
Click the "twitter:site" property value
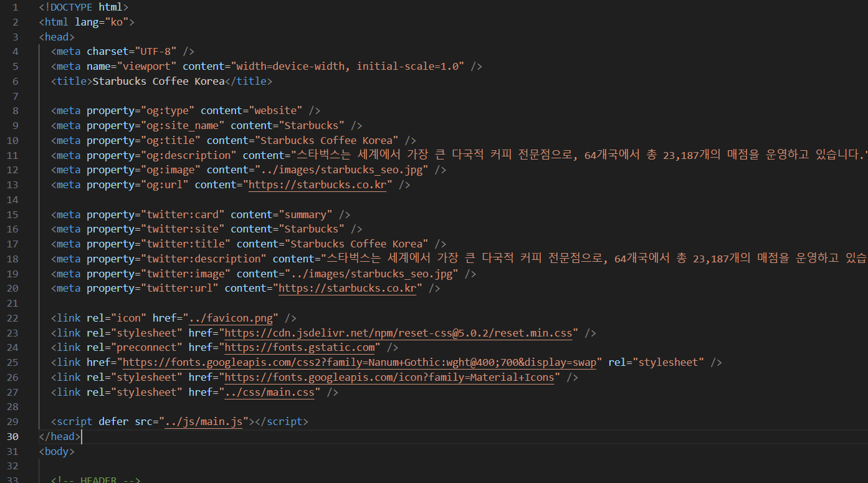[183, 229]
